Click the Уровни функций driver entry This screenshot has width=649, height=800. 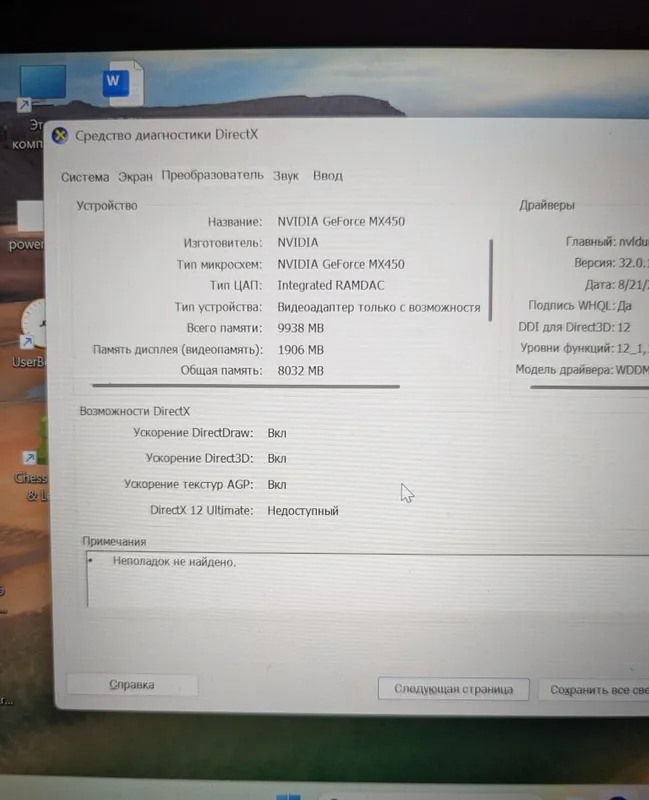coord(584,348)
